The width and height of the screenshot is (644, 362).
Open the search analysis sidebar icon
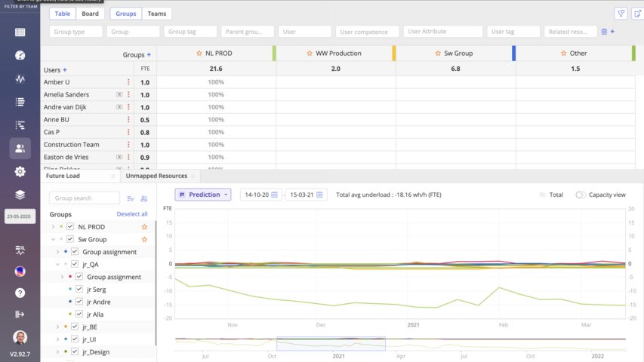(x=20, y=250)
